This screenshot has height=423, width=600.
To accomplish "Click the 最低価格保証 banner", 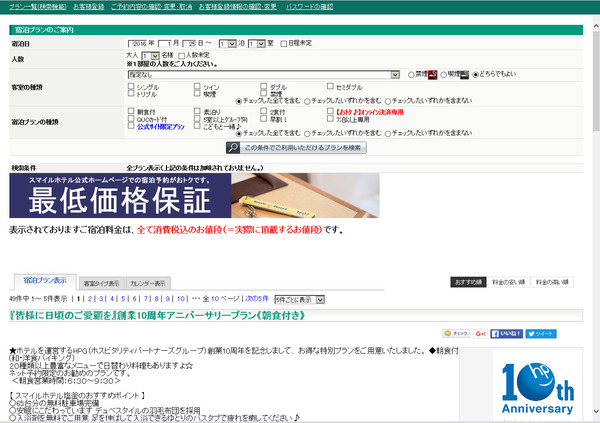I will coord(194,196).
